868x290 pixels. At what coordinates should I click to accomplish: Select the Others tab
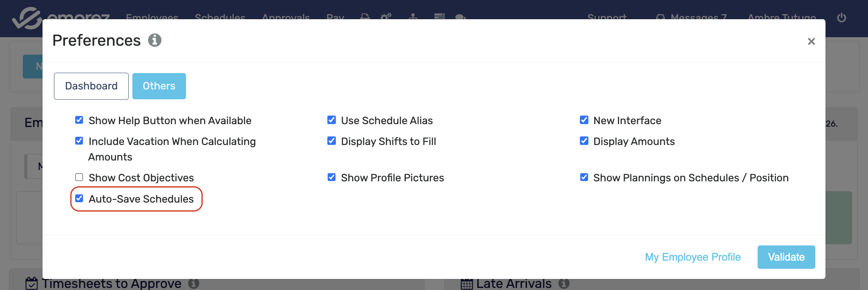(x=159, y=86)
